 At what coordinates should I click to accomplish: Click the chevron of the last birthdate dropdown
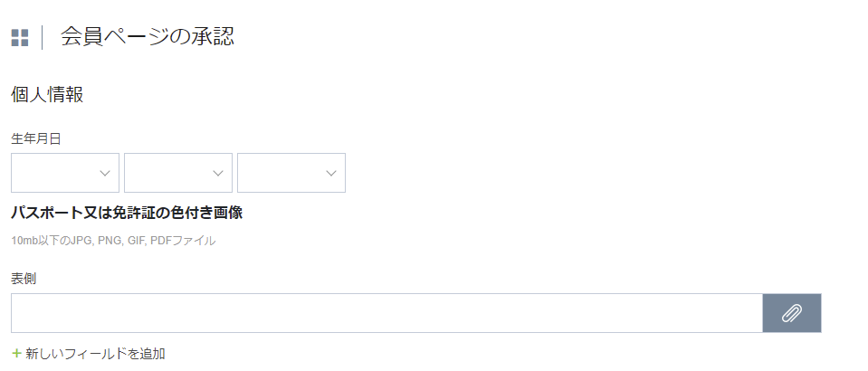click(x=331, y=173)
